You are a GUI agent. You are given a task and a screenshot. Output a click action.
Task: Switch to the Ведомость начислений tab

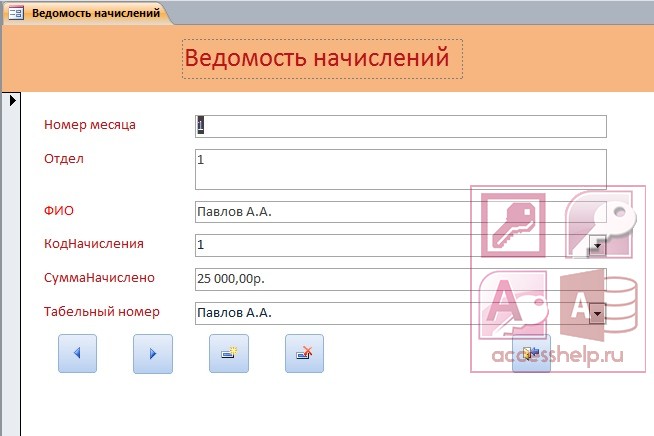[86, 13]
